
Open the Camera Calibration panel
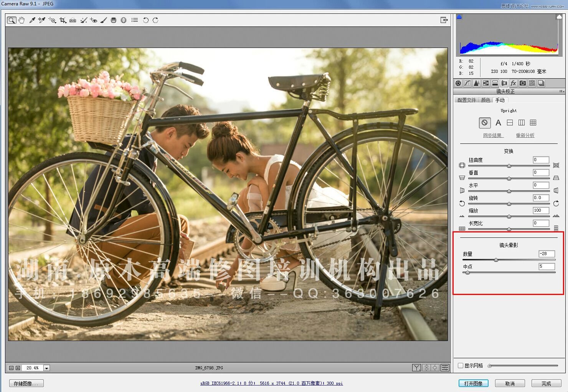click(x=523, y=83)
